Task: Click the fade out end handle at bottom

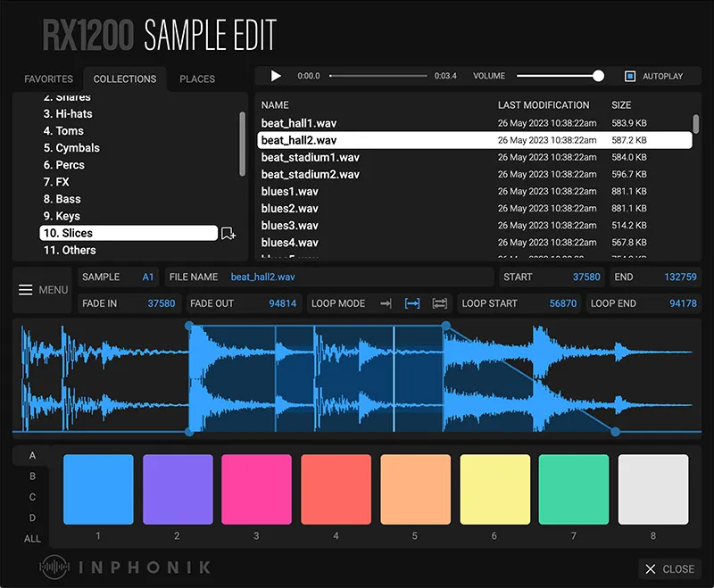Action: click(615, 432)
